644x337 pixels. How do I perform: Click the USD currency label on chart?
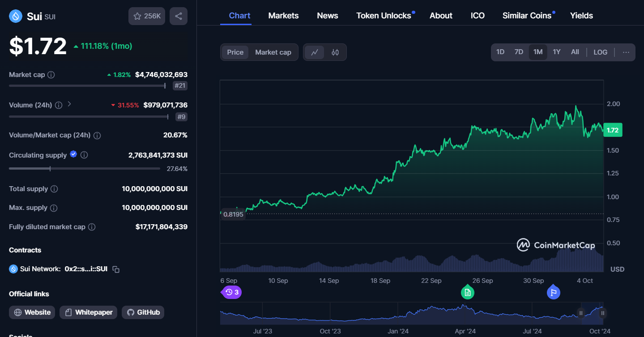[x=618, y=269]
